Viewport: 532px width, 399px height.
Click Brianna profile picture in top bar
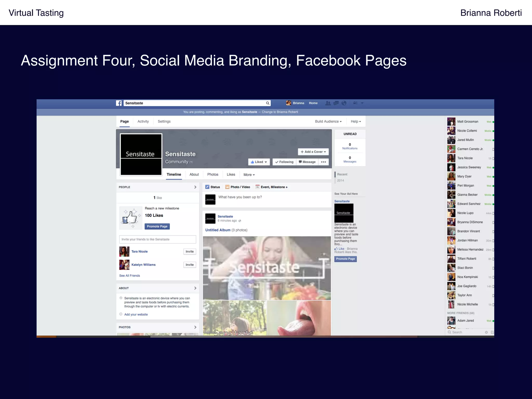tap(289, 103)
